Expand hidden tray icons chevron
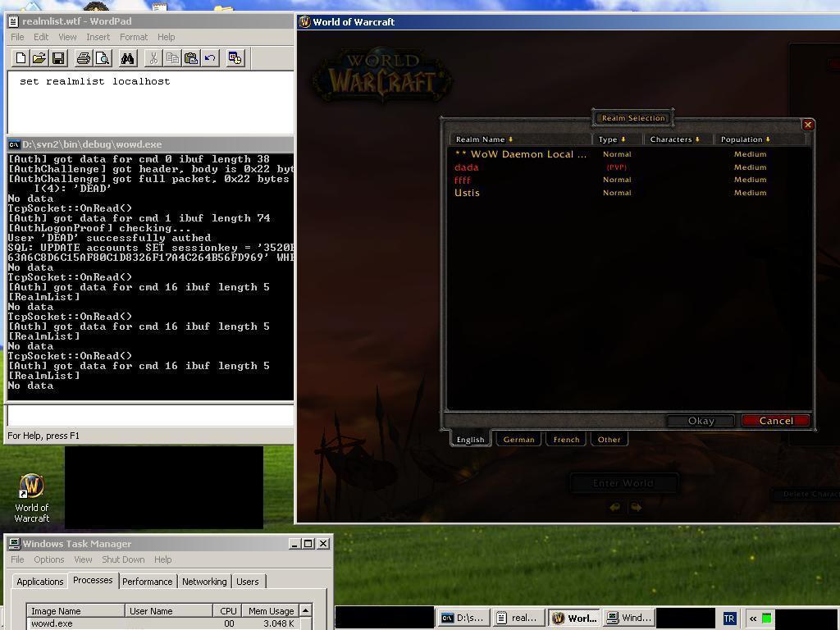 click(753, 619)
